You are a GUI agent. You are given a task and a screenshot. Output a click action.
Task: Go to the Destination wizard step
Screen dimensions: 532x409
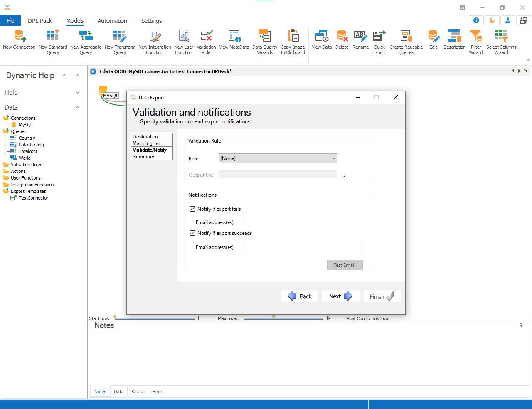152,137
